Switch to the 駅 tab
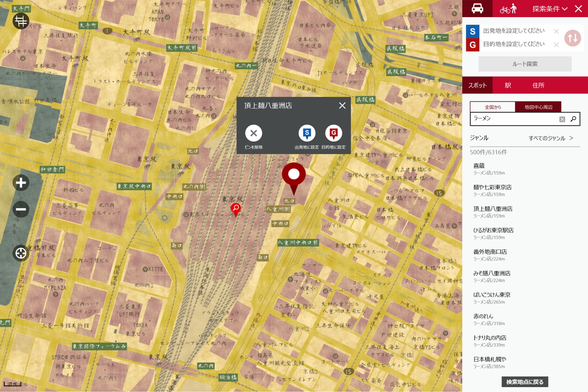 click(508, 85)
